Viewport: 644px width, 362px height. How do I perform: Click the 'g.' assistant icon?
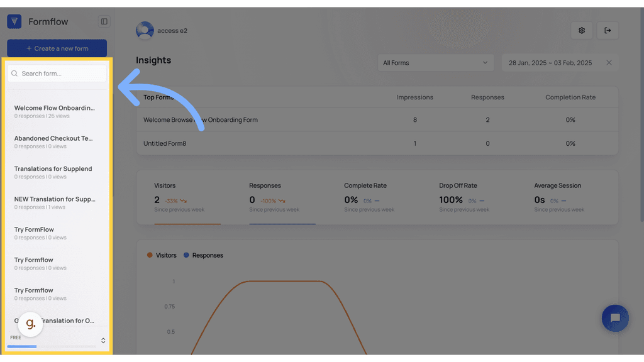tap(30, 324)
